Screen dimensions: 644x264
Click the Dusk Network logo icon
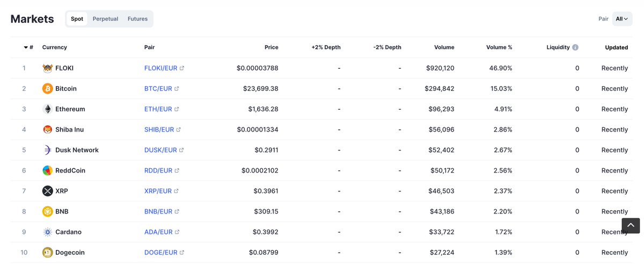pos(48,150)
